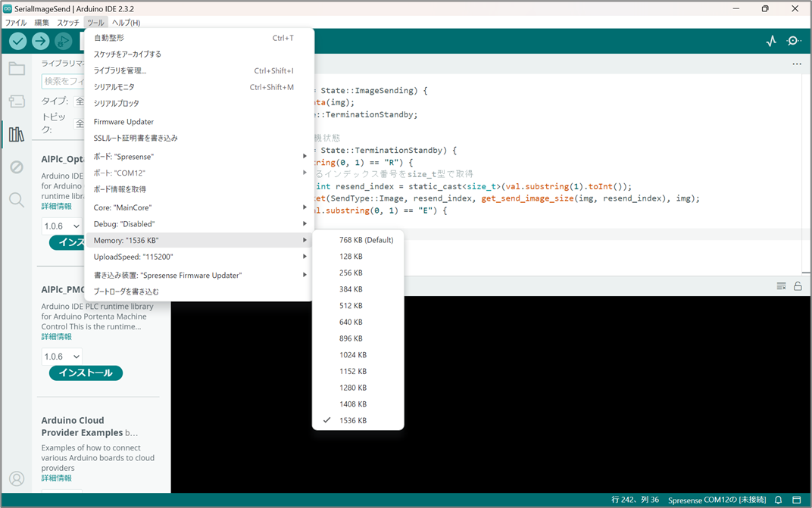812x508 pixels.
Task: Click the notifications bell in status bar
Action: 778,500
